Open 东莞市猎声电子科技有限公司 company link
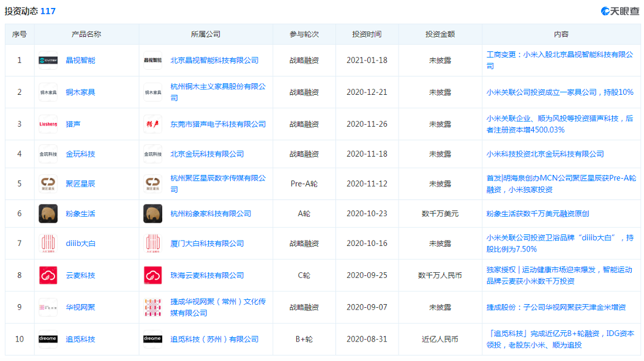This screenshot has height=361, width=644. tap(218, 124)
